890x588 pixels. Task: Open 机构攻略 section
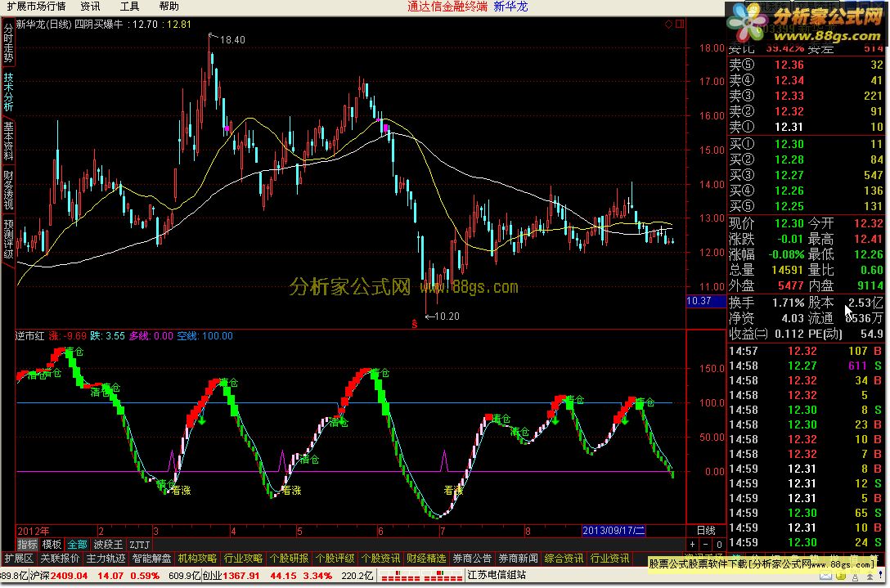[197, 559]
